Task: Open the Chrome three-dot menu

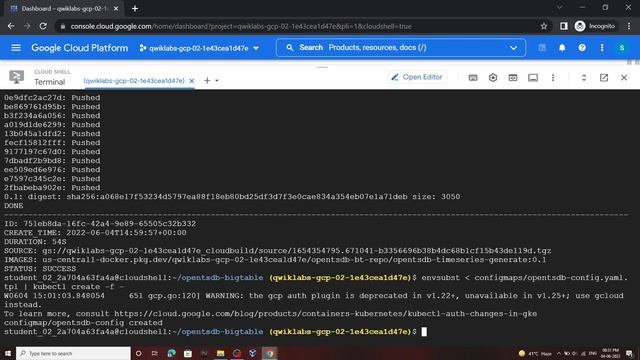Action: (629, 26)
